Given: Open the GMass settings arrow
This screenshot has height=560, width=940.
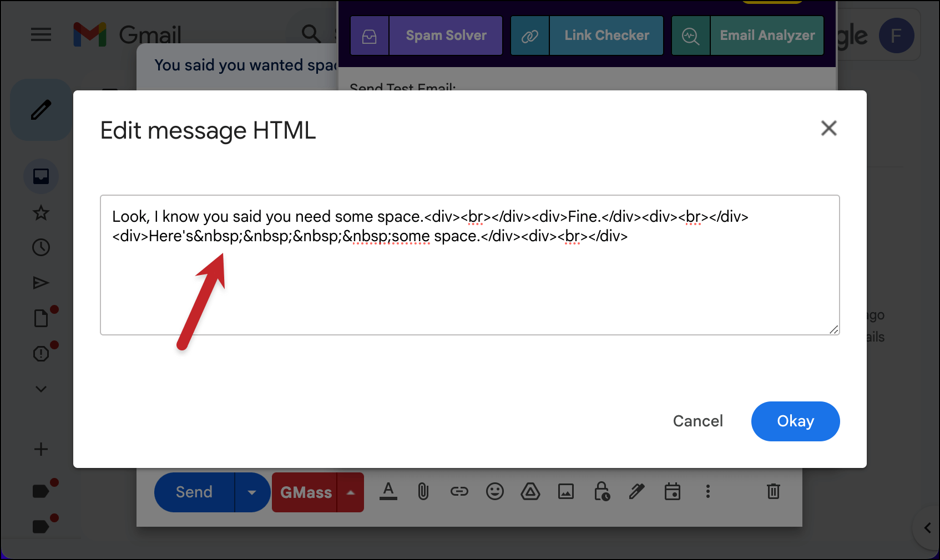Looking at the screenshot, I should pos(351,492).
